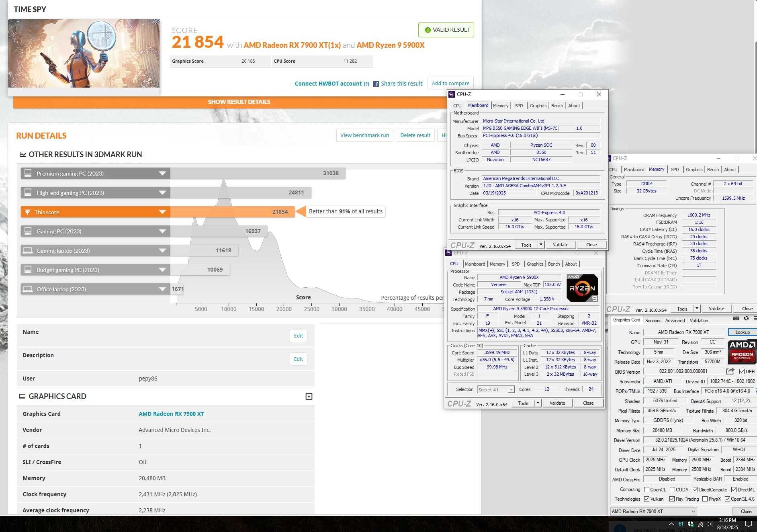Open the Graphics tab in CPU-Z Memory window
The image size is (757, 532).
point(694,170)
